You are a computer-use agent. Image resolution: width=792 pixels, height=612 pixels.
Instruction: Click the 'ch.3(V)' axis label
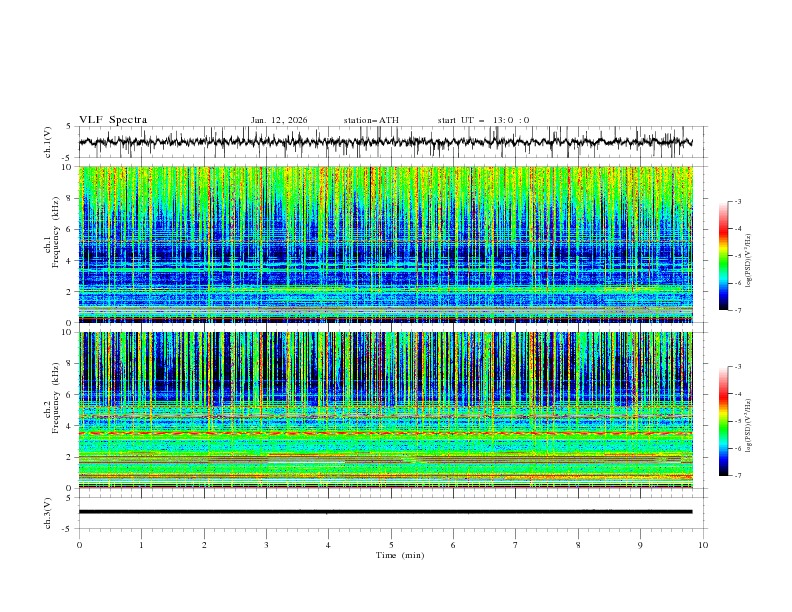coord(48,513)
